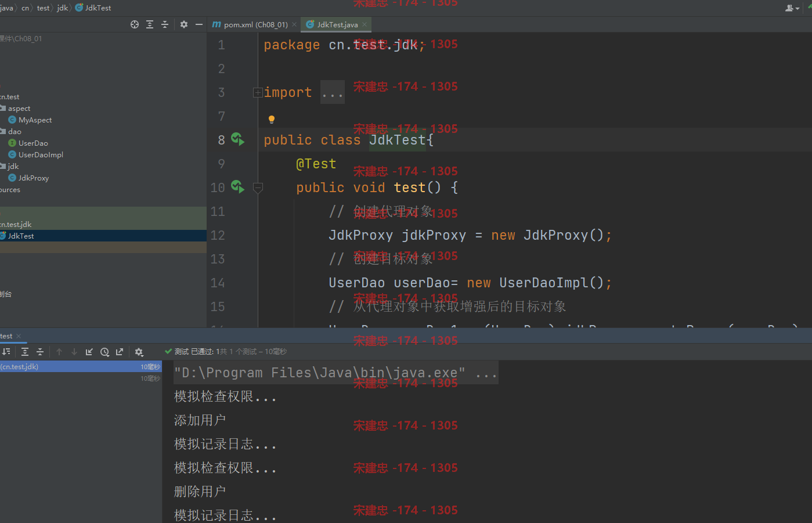Viewport: 812px width, 523px height.
Task: Select second test row showing 10毫秒
Action: [81, 378]
